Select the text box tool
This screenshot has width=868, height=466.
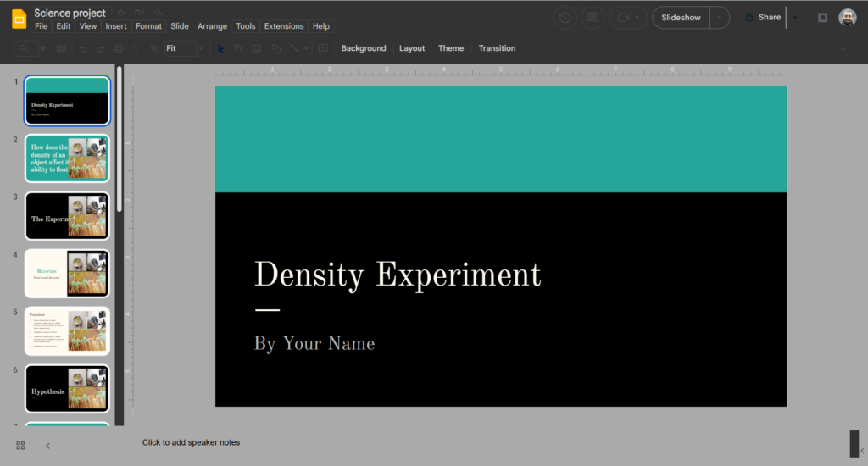pyautogui.click(x=239, y=48)
